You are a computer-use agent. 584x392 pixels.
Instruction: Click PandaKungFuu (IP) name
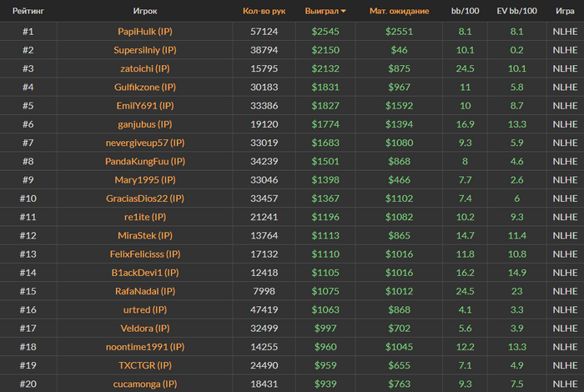(145, 161)
